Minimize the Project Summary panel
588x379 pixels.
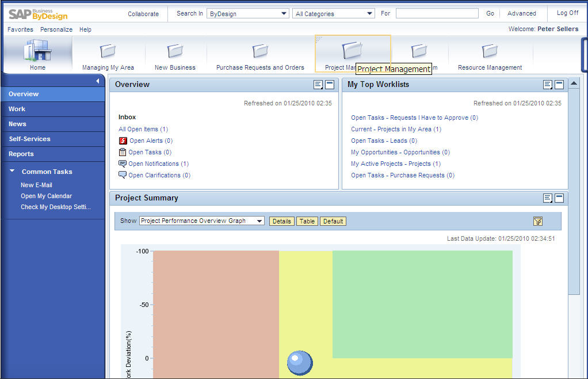click(559, 198)
